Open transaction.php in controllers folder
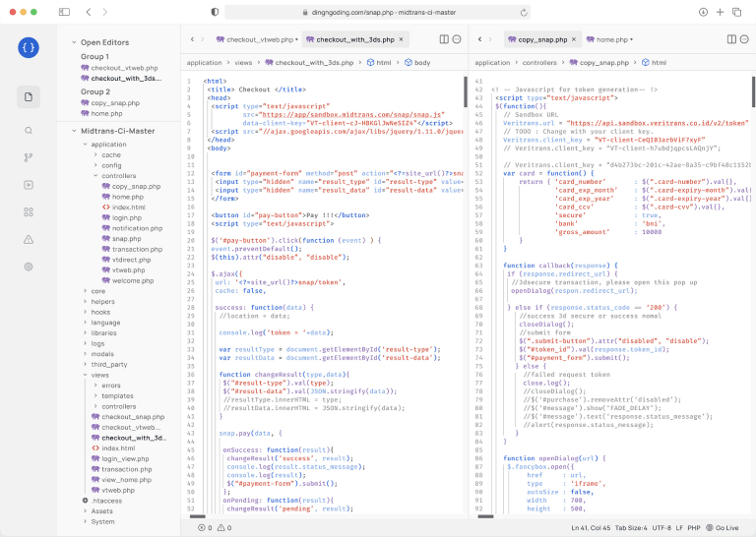756x537 pixels. click(132, 250)
